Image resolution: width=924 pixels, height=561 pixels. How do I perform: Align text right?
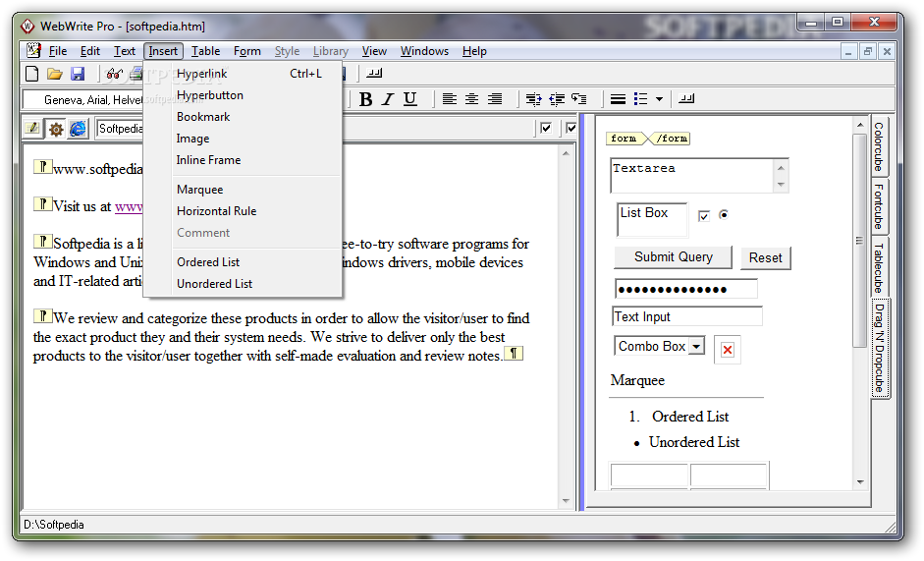(495, 99)
